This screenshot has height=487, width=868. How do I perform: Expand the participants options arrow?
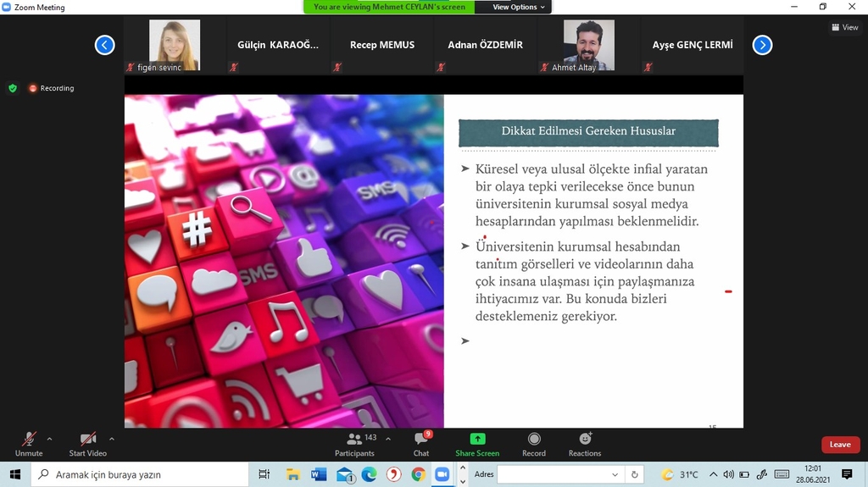tap(388, 439)
